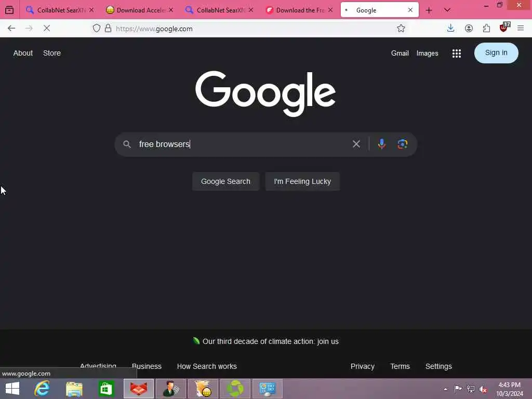Viewport: 532px width, 399px height.
Task: Close the Google tab
Action: 410,10
